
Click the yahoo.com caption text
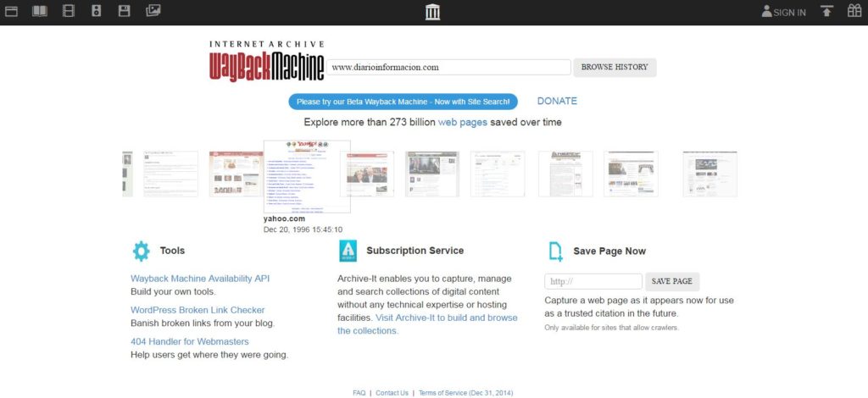tap(284, 218)
